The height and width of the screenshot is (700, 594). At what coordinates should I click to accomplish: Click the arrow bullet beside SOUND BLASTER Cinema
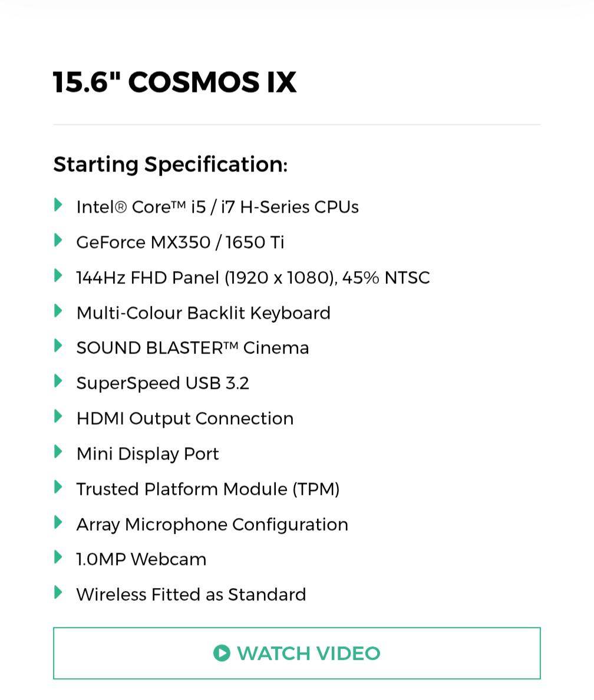tap(58, 345)
